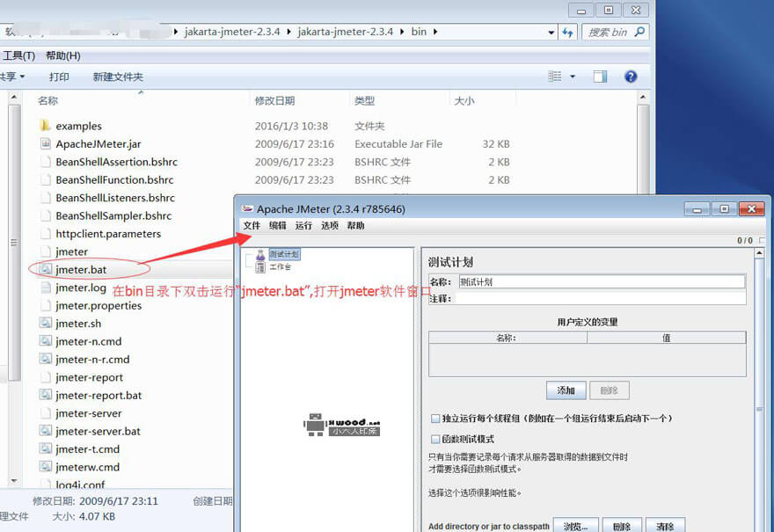774x532 pixels.
Task: Select the BeanShellListeners.bshrc file name
Action: point(115,197)
